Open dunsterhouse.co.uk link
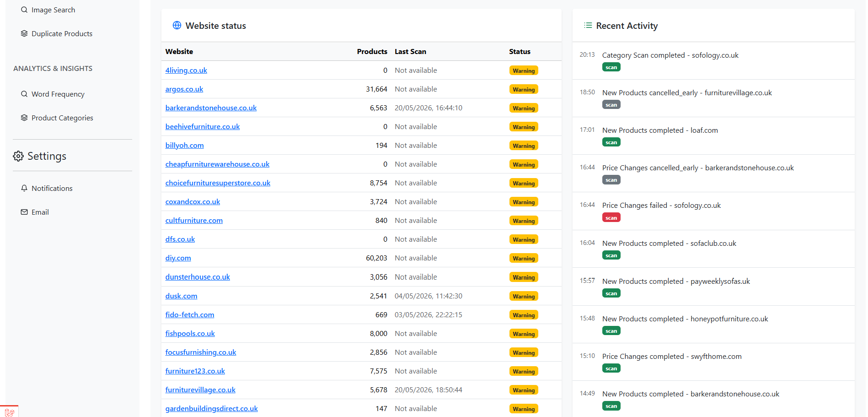Image resolution: width=868 pixels, height=417 pixels. (198, 277)
